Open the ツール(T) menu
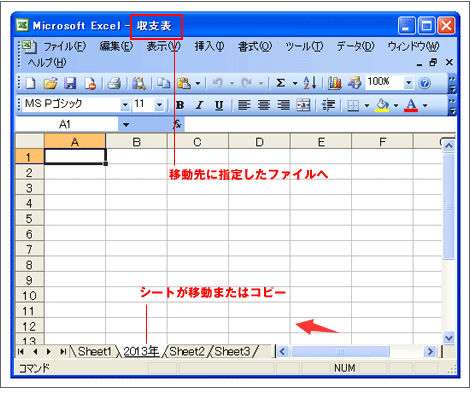Viewport: 476px width, 393px height. 304,46
